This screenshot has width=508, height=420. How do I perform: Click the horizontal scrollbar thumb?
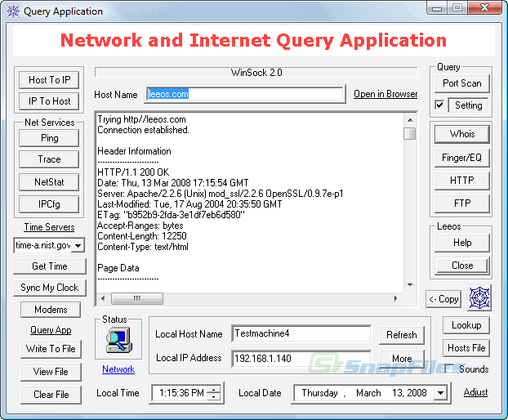pyautogui.click(x=137, y=298)
